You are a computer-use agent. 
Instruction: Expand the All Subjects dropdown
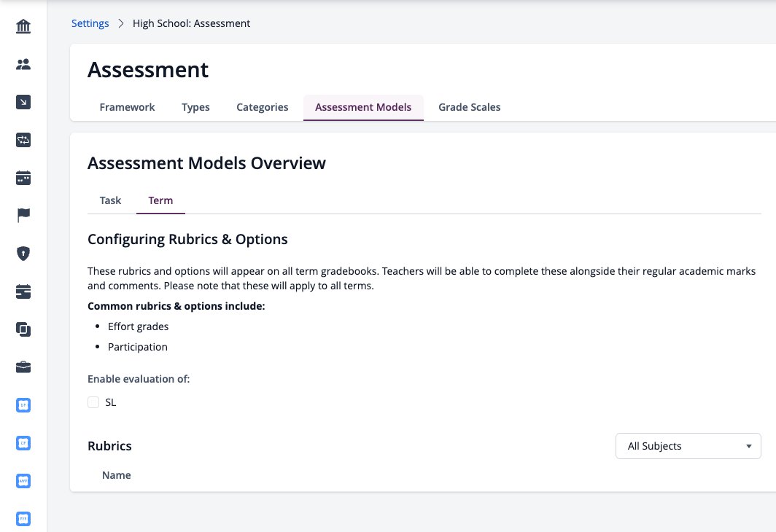(x=688, y=446)
